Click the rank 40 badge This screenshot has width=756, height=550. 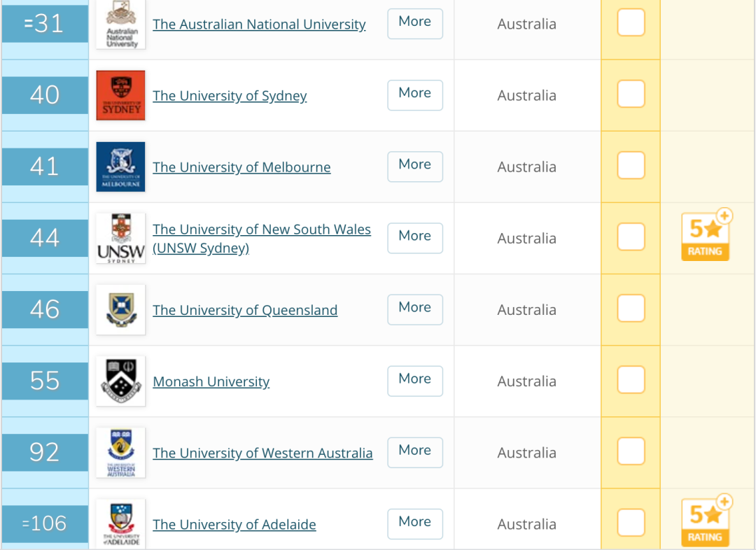(x=45, y=94)
